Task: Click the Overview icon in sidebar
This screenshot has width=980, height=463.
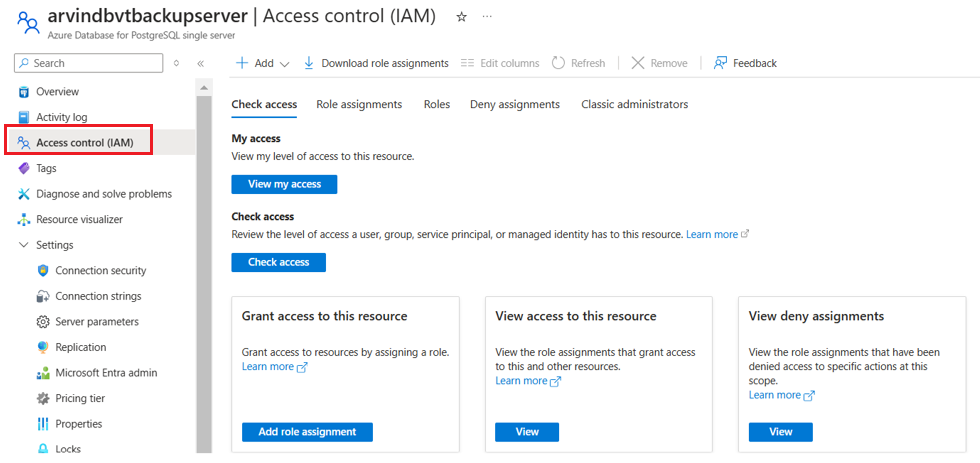Action: [x=24, y=92]
